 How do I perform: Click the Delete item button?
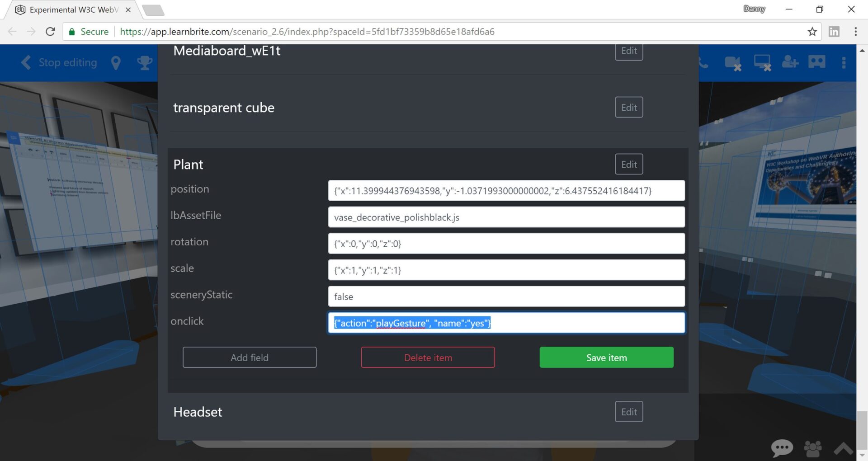click(428, 358)
